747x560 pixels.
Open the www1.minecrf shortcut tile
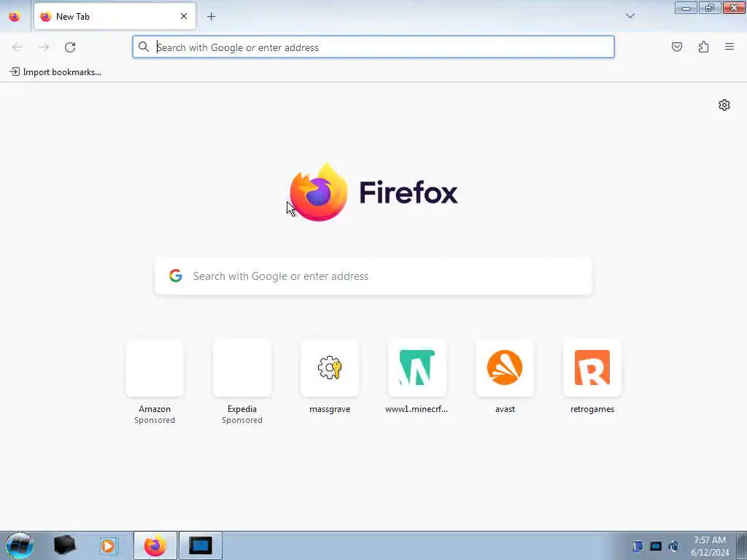pyautogui.click(x=417, y=367)
